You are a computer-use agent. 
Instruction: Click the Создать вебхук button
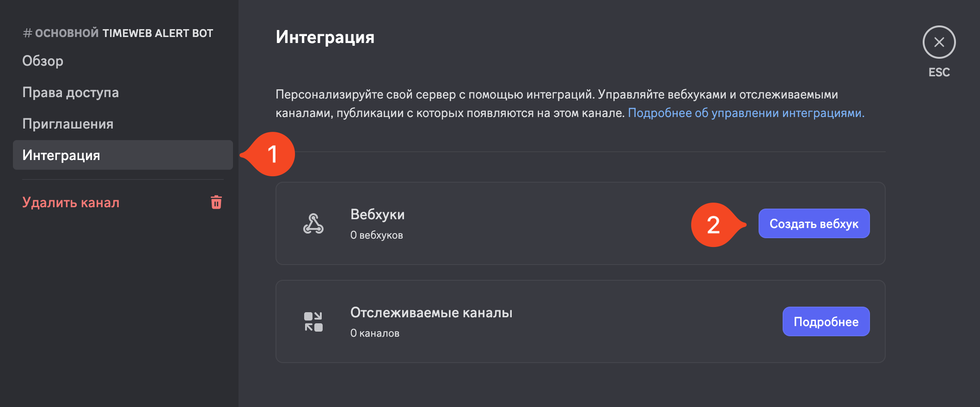point(814,223)
